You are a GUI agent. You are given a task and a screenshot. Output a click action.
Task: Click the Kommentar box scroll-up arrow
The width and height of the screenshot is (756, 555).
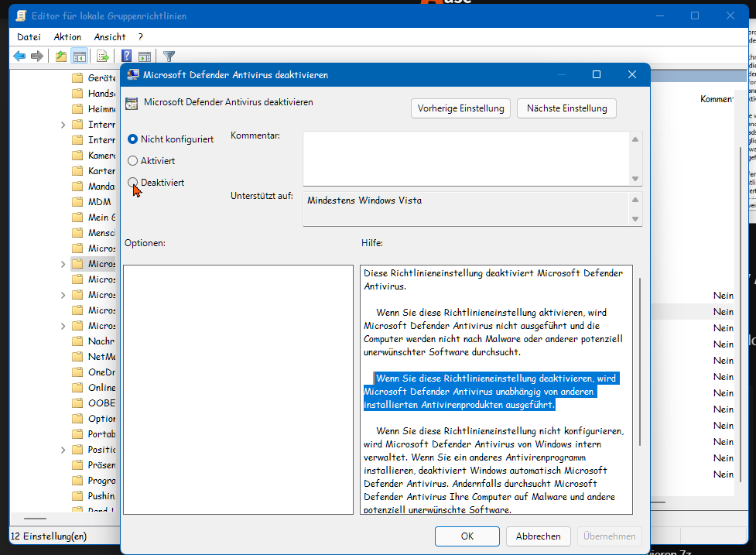click(635, 139)
